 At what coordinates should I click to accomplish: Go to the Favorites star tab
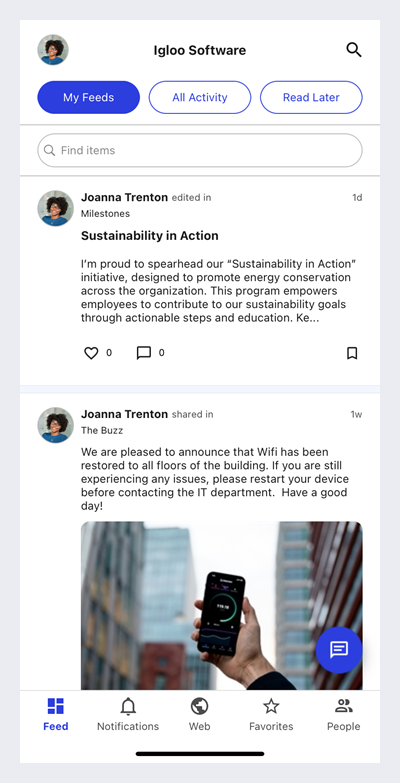click(271, 715)
